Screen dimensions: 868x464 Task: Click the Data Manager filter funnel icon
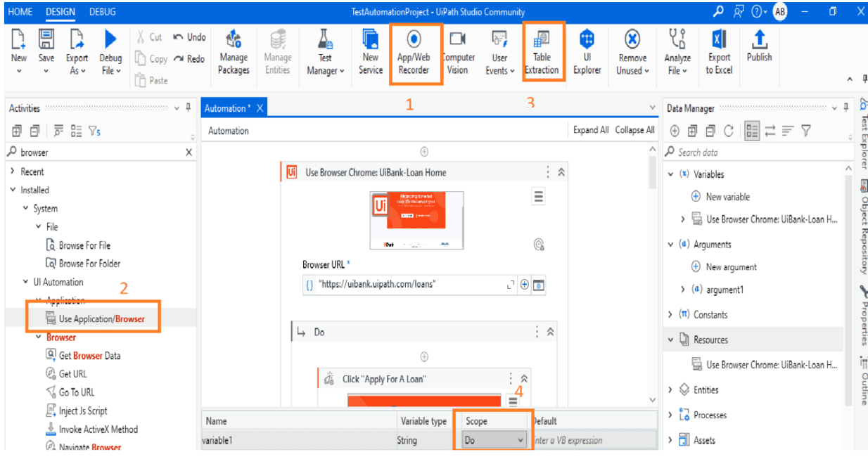tap(806, 130)
